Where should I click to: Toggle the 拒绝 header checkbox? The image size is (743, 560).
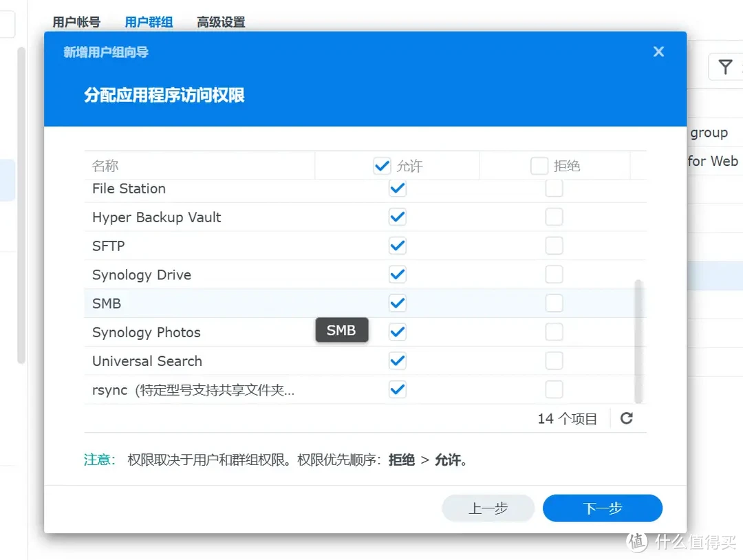coord(539,165)
